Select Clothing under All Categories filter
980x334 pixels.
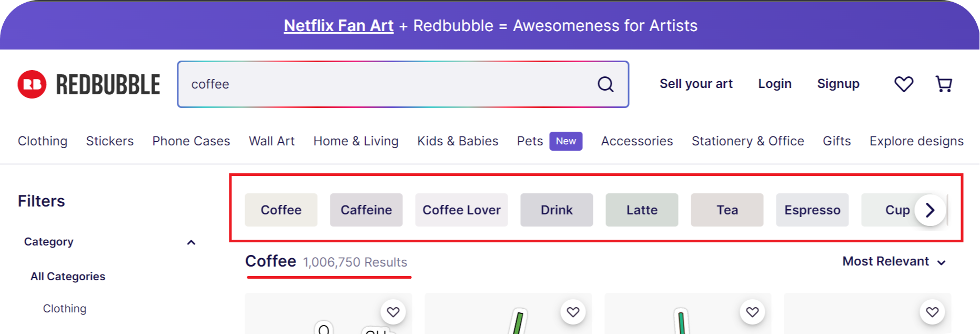point(65,308)
